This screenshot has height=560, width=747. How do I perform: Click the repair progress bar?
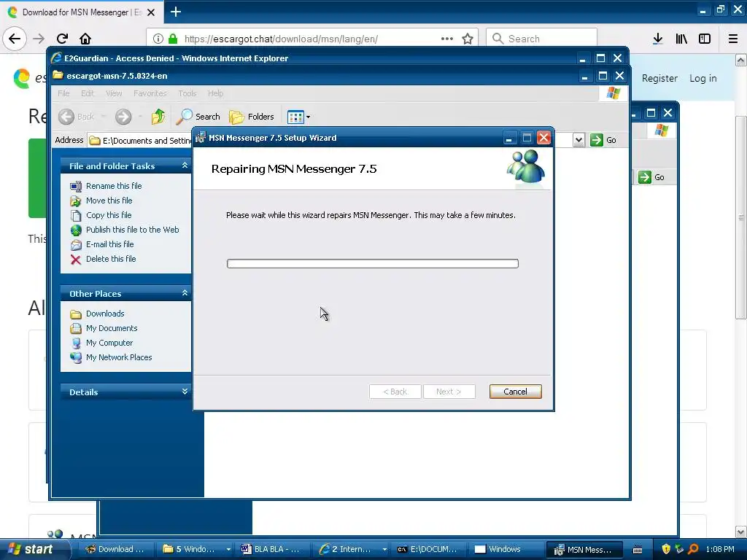click(373, 264)
